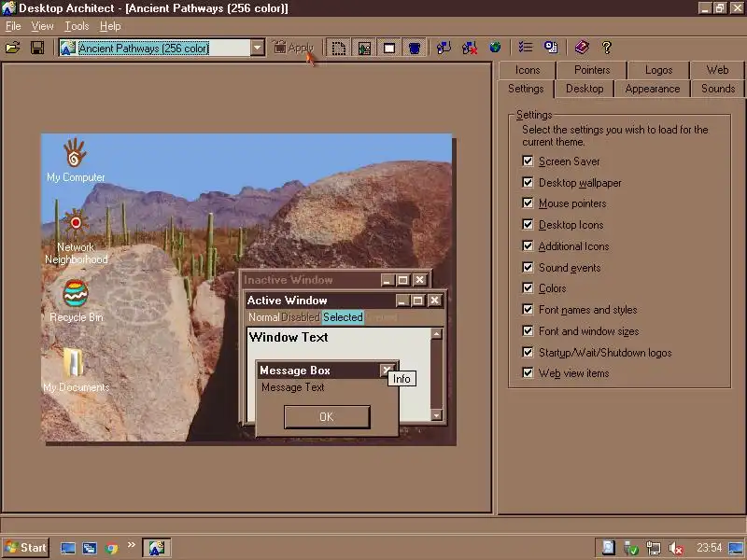Click the network connection tray icon
The image size is (747, 560).
coord(654,549)
